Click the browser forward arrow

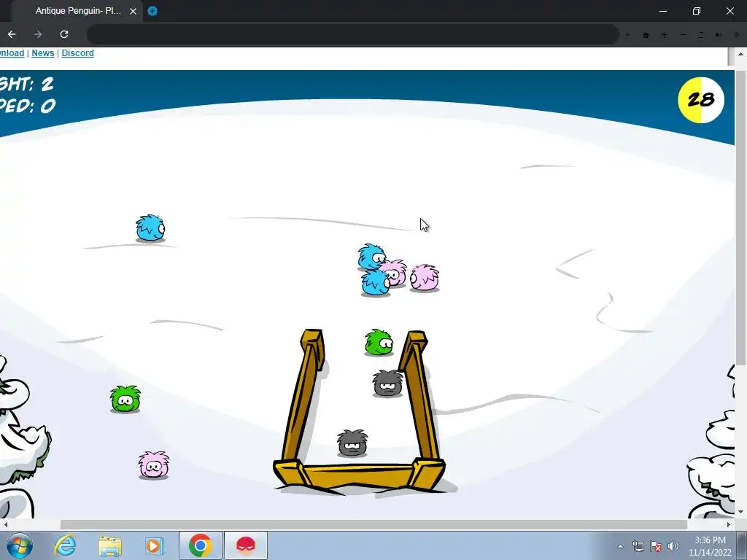pyautogui.click(x=38, y=34)
